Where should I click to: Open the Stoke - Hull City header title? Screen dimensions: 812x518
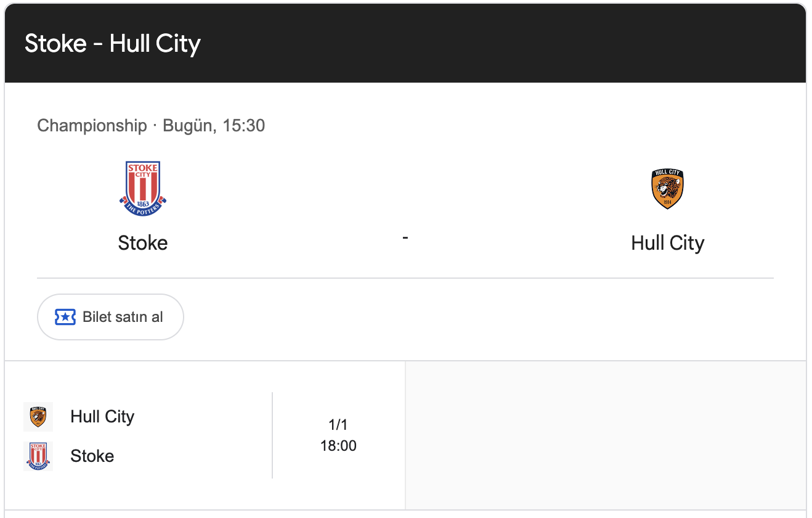(113, 44)
